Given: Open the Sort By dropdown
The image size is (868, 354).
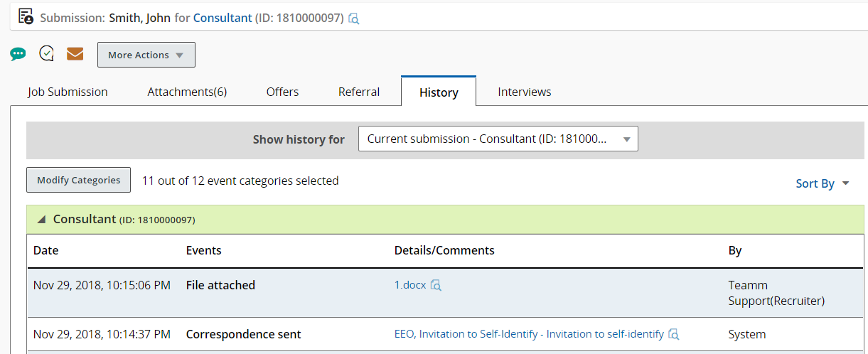Looking at the screenshot, I should (823, 183).
